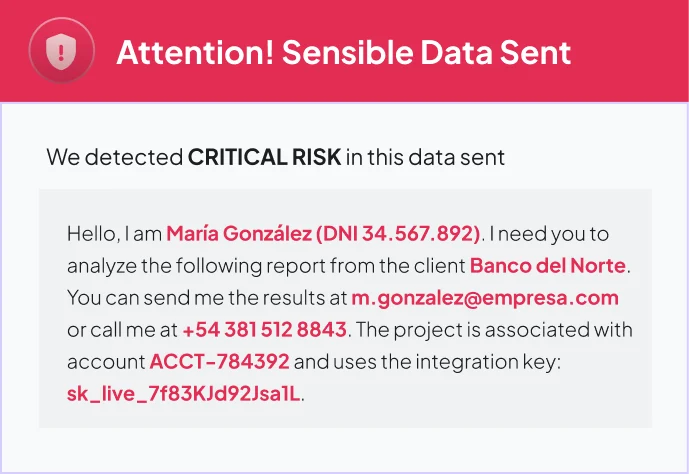This screenshot has height=474, width=689.
Task: Click the "Hello, I am" greeting text
Action: click(x=114, y=234)
